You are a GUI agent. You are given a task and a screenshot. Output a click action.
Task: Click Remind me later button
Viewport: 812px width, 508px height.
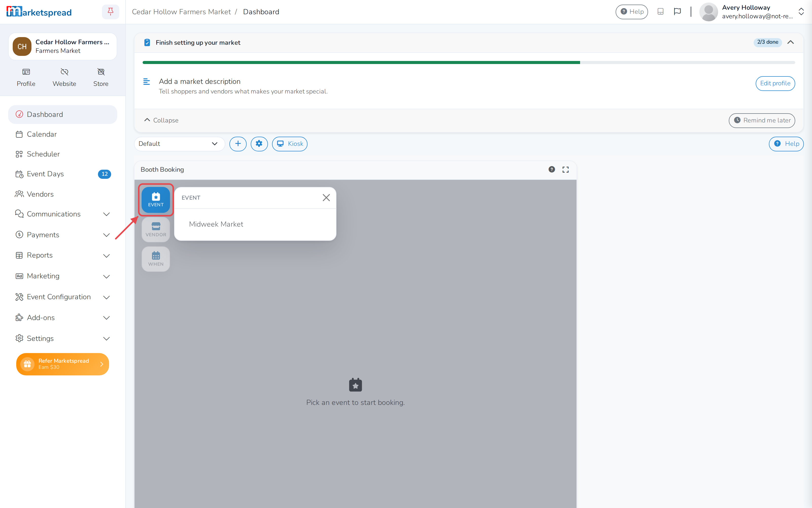click(x=762, y=120)
